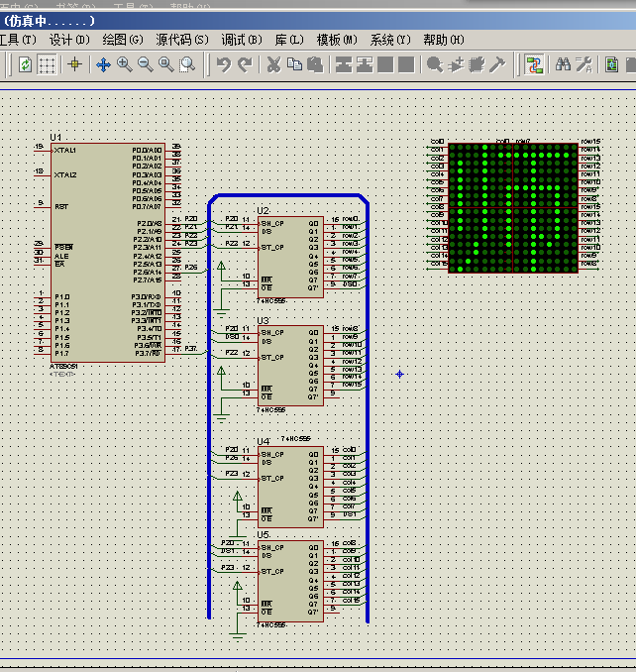Viewport: 636px width, 672px height.
Task: Click the 16x16 LED dot matrix display
Action: (513, 208)
